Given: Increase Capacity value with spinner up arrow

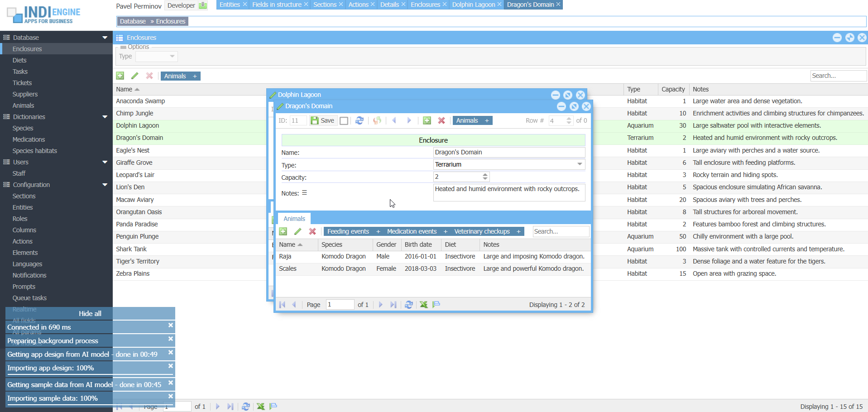Looking at the screenshot, I should 485,175.
